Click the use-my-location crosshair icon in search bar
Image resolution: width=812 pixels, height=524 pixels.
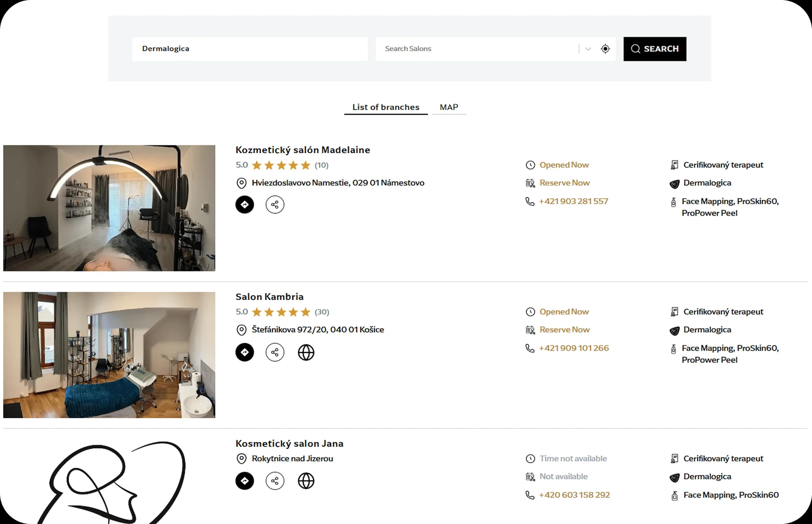click(x=605, y=49)
